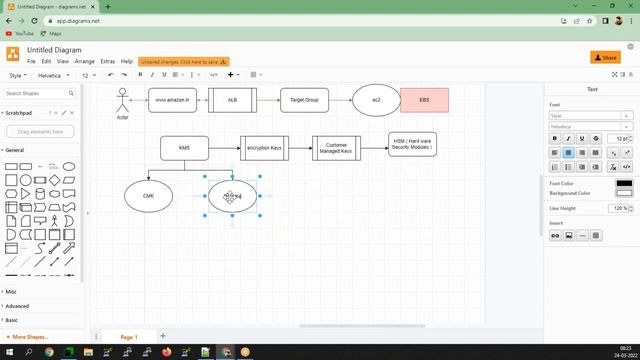Viewport: 640px width, 360px height.
Task: Select the cylinder shape in General palette
Action: pyautogui.click(x=40, y=193)
